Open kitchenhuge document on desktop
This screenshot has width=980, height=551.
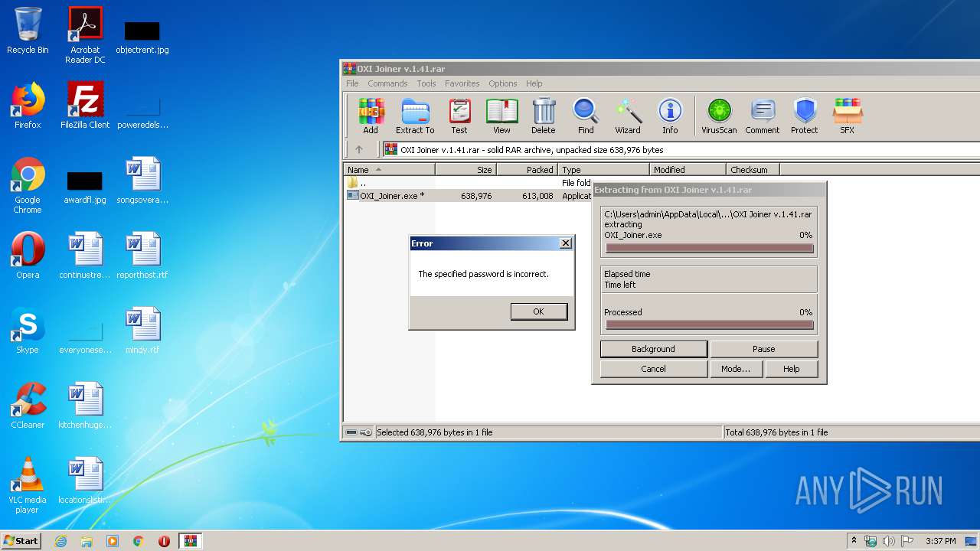pyautogui.click(x=85, y=405)
